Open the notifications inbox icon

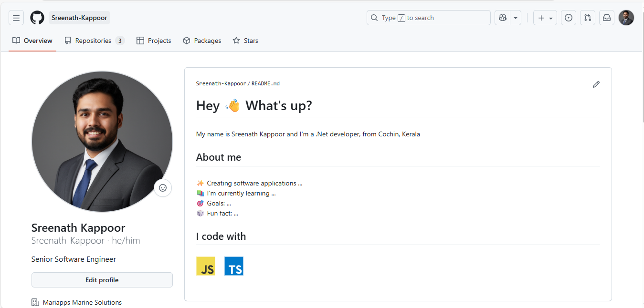pos(607,18)
